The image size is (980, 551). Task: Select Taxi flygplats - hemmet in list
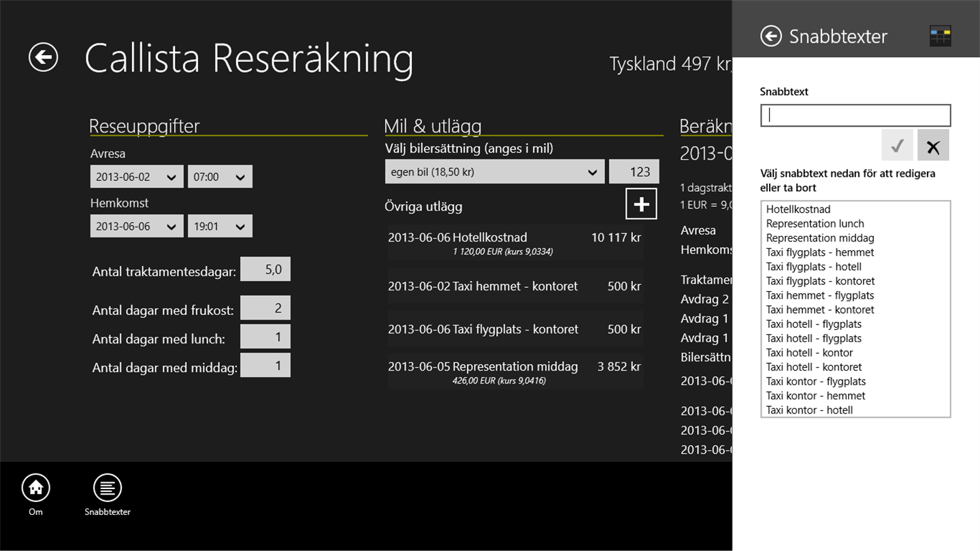click(855, 252)
